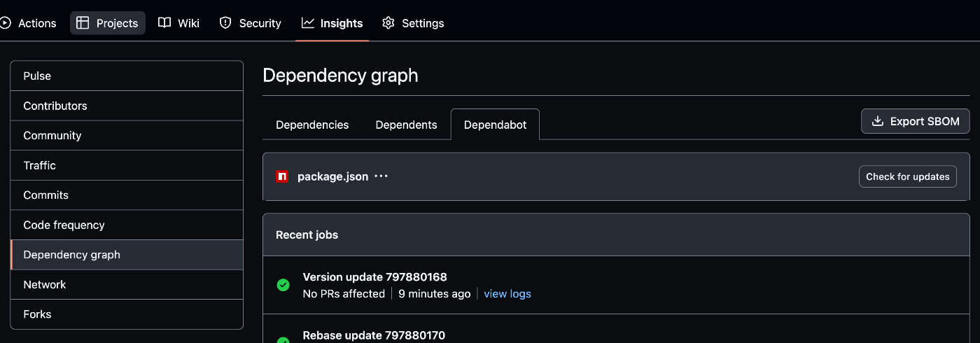Viewport: 980px width, 343px height.
Task: Select Dependency graph in the sidebar
Action: [127, 255]
